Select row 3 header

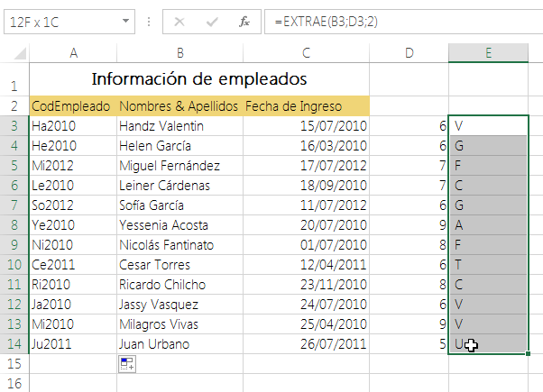(14, 125)
